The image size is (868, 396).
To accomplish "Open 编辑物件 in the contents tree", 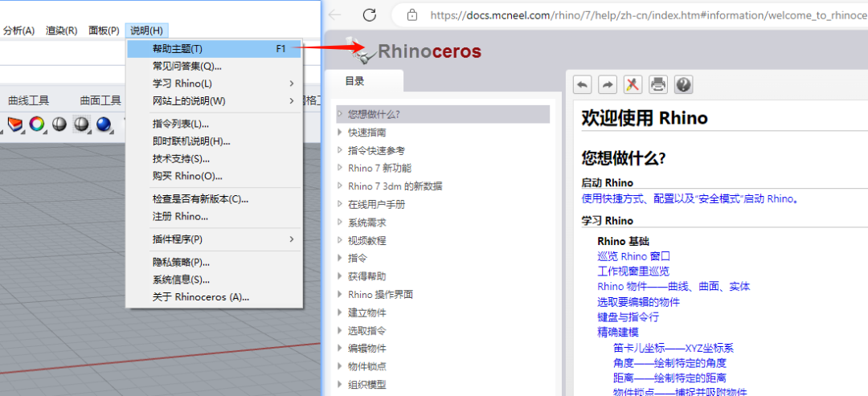I will click(x=367, y=349).
